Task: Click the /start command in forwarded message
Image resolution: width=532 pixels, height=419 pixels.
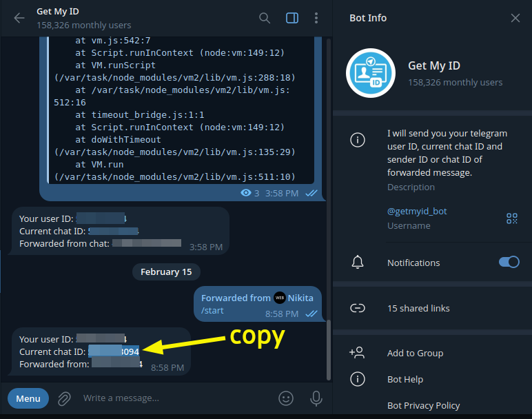Action: pyautogui.click(x=212, y=310)
